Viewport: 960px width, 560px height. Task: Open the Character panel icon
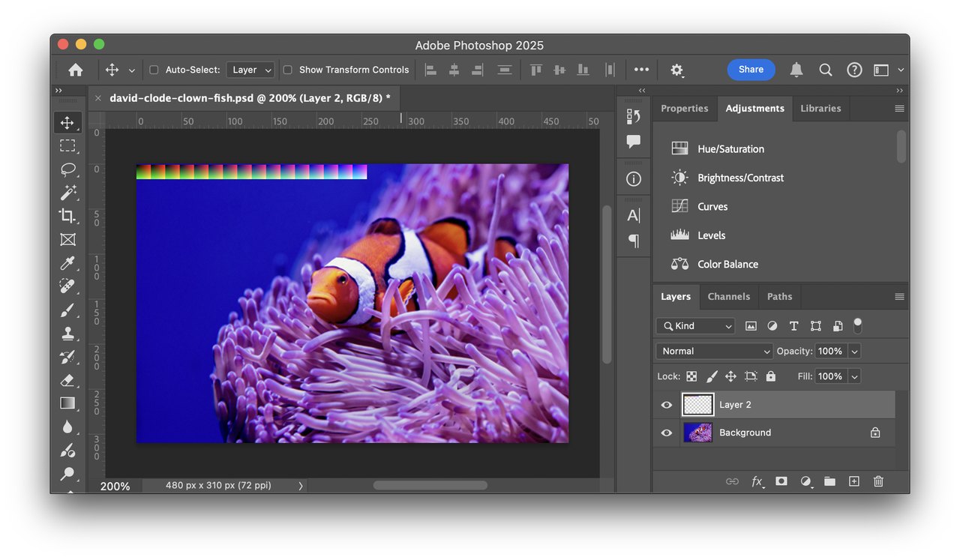[x=634, y=216]
